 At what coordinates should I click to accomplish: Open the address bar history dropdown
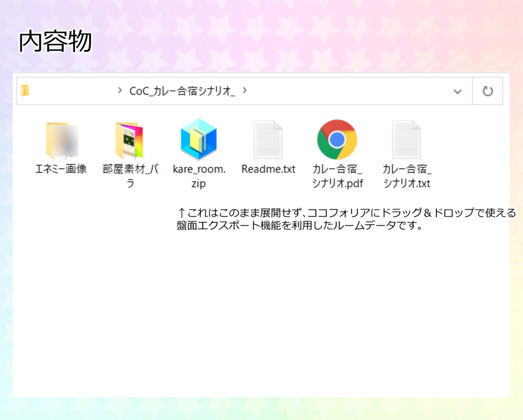click(x=458, y=90)
